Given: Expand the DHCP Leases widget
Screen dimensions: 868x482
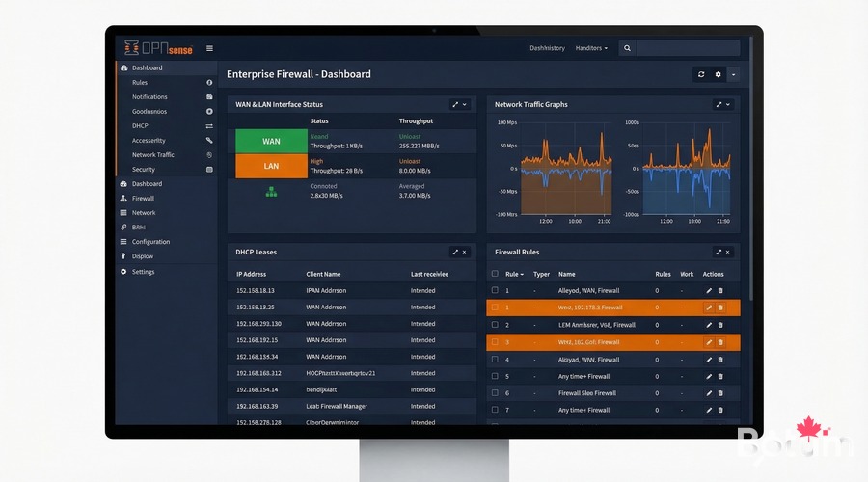Looking at the screenshot, I should coord(455,253).
